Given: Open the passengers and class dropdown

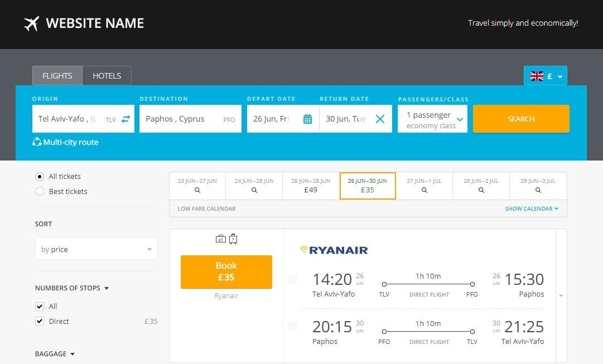Looking at the screenshot, I should pos(432,119).
